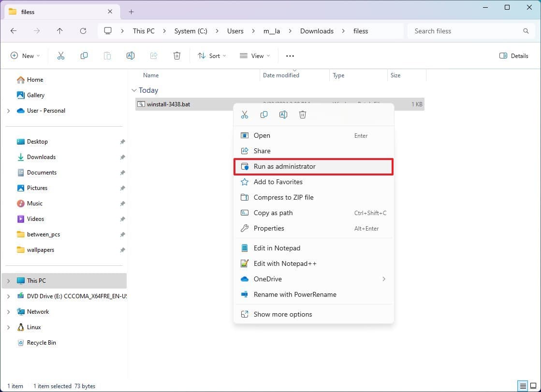This screenshot has width=541, height=392.
Task: Switch to details view in status bar
Action: [x=523, y=386]
